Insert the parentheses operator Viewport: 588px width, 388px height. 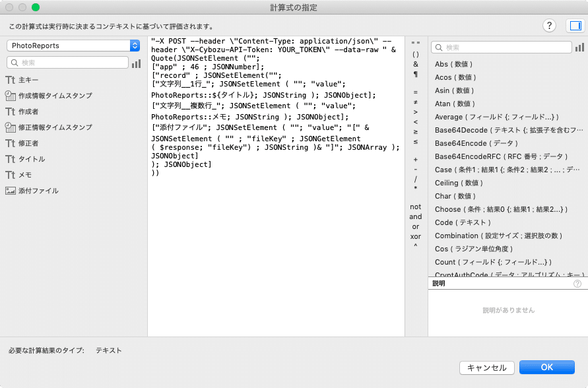click(x=416, y=54)
